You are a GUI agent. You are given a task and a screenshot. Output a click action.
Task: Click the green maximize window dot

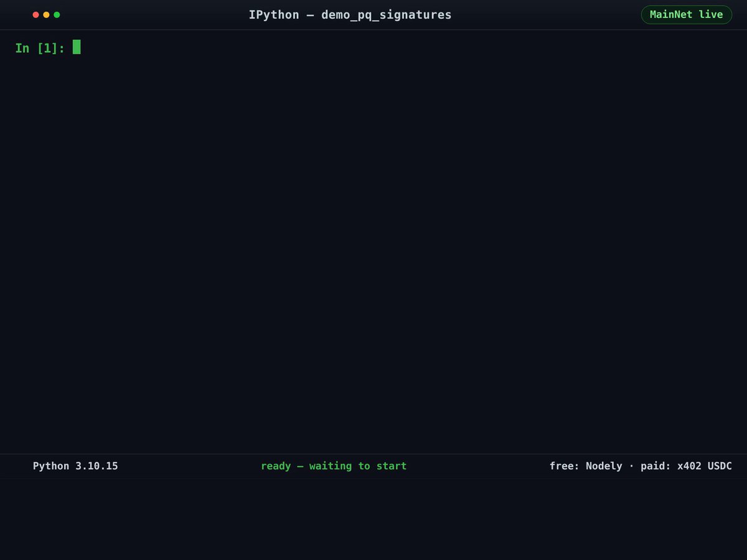(x=57, y=15)
